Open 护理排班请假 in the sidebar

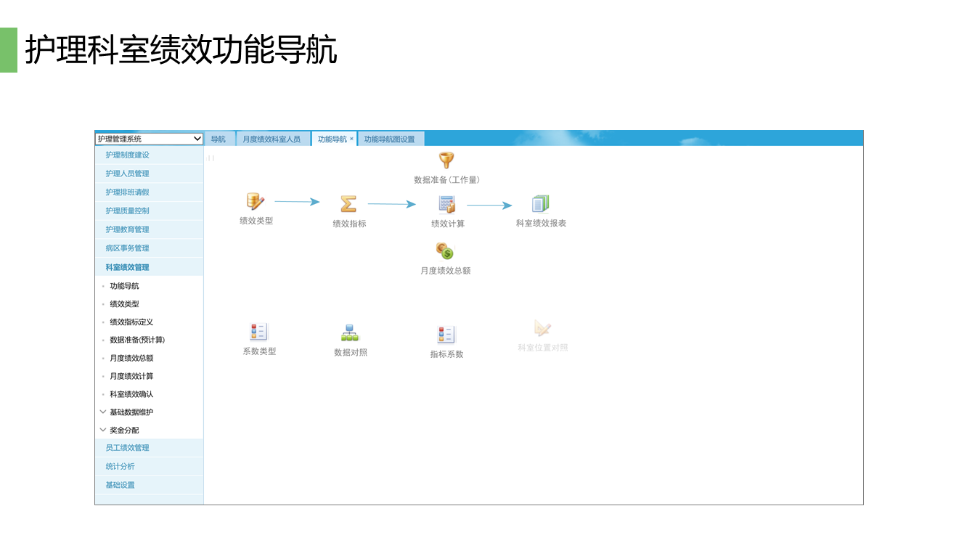(x=150, y=192)
